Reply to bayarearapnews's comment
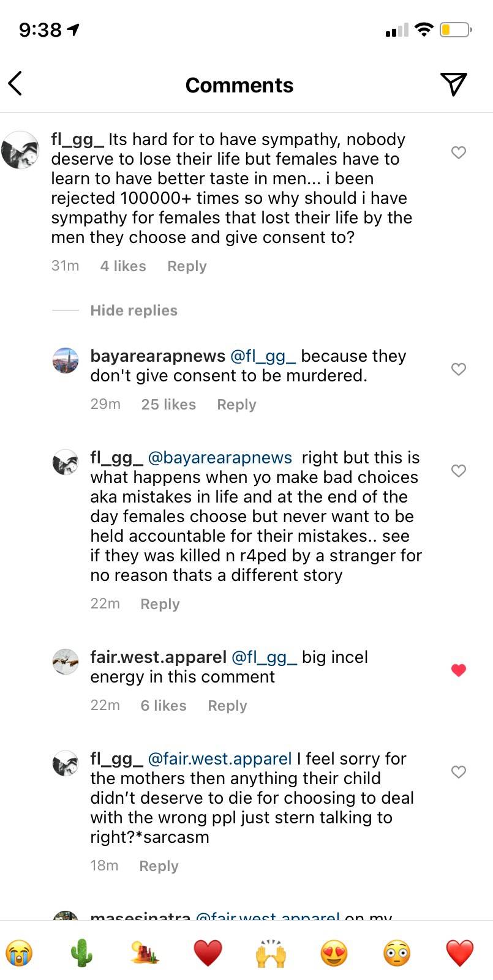 click(x=236, y=404)
